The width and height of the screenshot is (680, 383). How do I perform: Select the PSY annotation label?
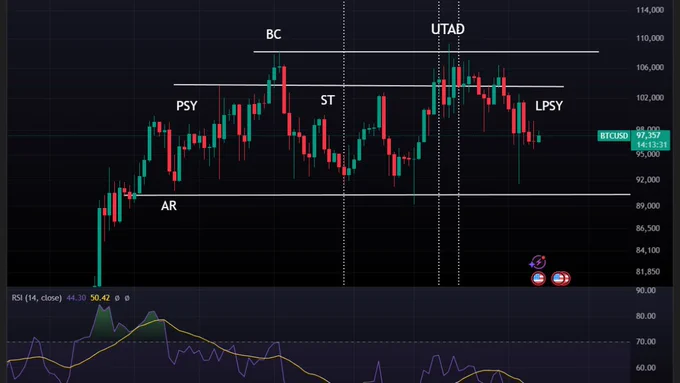tap(186, 106)
